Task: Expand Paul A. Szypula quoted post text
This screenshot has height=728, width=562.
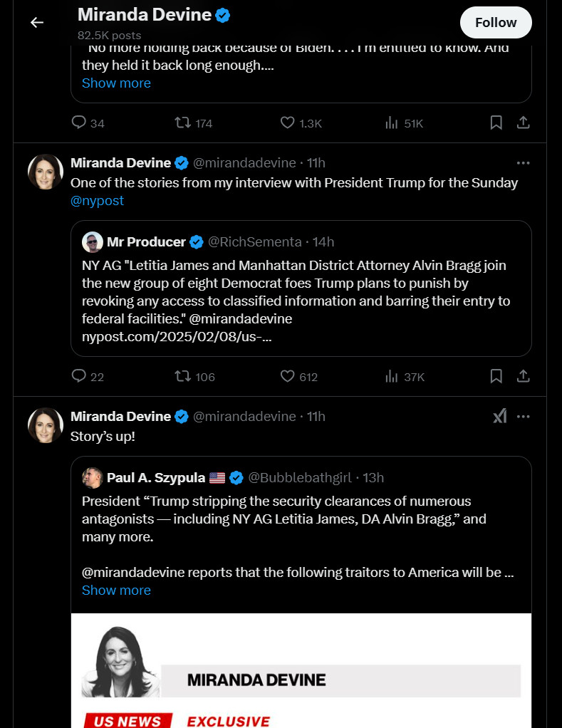Action: click(x=116, y=590)
